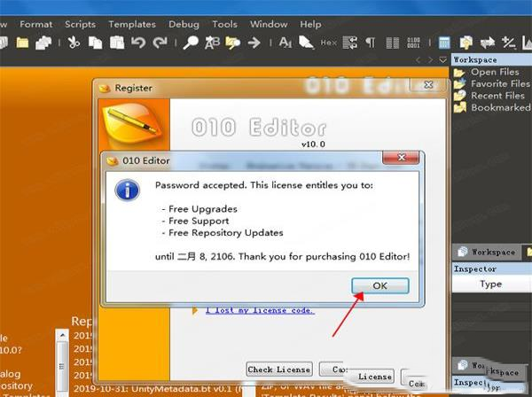Click the Goto arrow icon

coord(254,43)
